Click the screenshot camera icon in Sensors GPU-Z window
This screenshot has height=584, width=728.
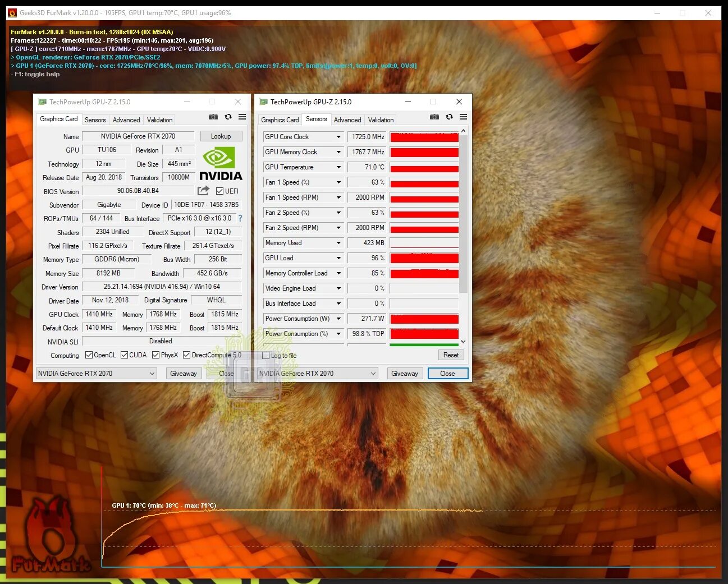click(434, 117)
